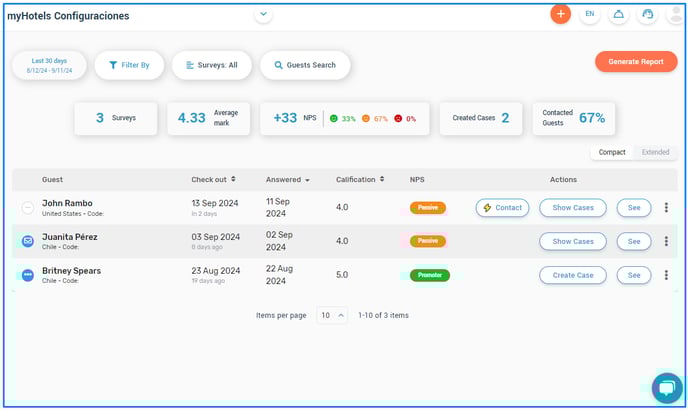This screenshot has width=688, height=410.
Task: Click the channel icon beside Britney Spears
Action: (x=28, y=275)
